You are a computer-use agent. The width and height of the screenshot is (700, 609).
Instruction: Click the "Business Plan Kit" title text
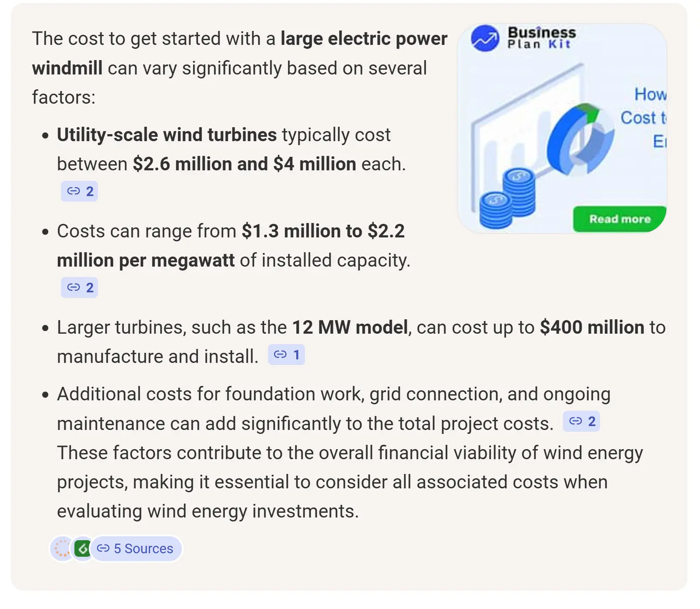point(542,38)
